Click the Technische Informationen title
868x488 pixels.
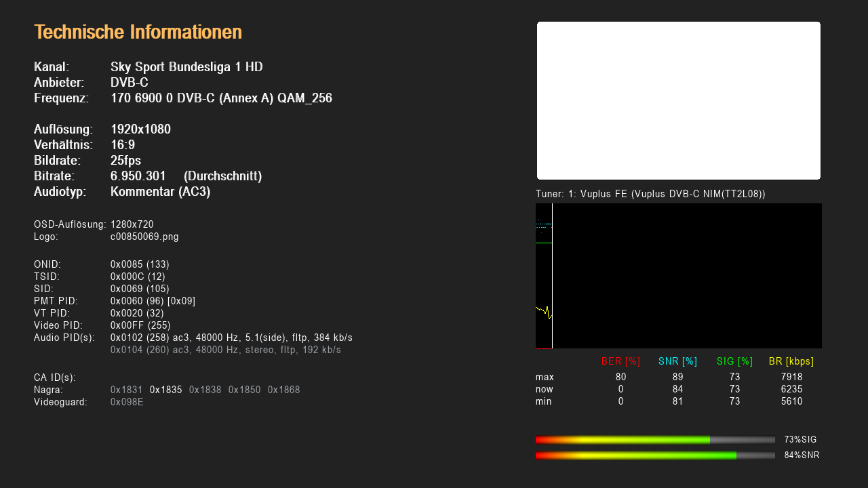point(138,32)
